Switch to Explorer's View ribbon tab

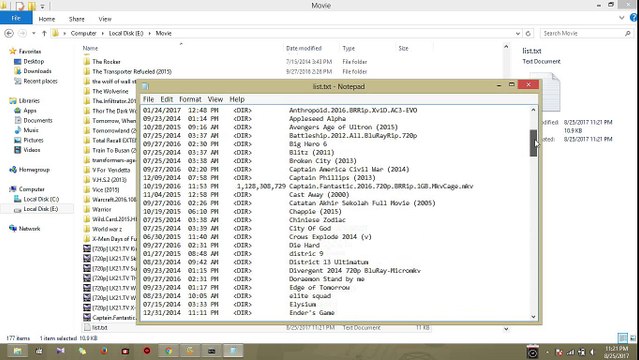coord(105,19)
